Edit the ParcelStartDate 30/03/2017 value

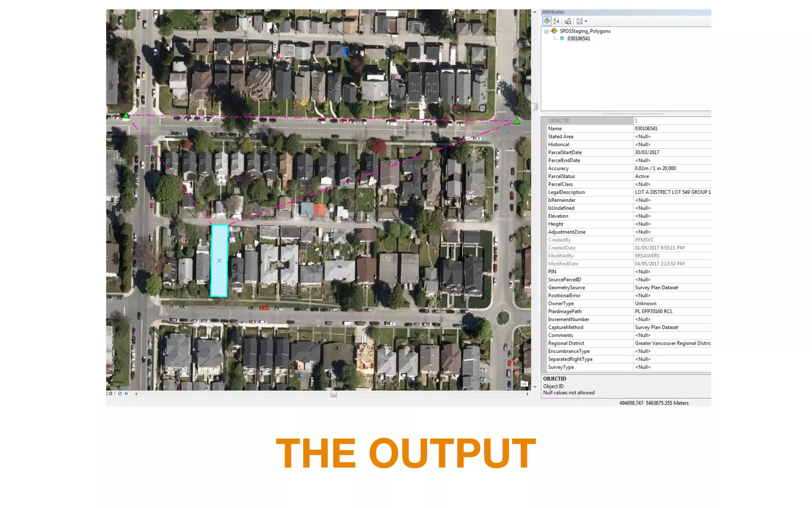pos(672,152)
